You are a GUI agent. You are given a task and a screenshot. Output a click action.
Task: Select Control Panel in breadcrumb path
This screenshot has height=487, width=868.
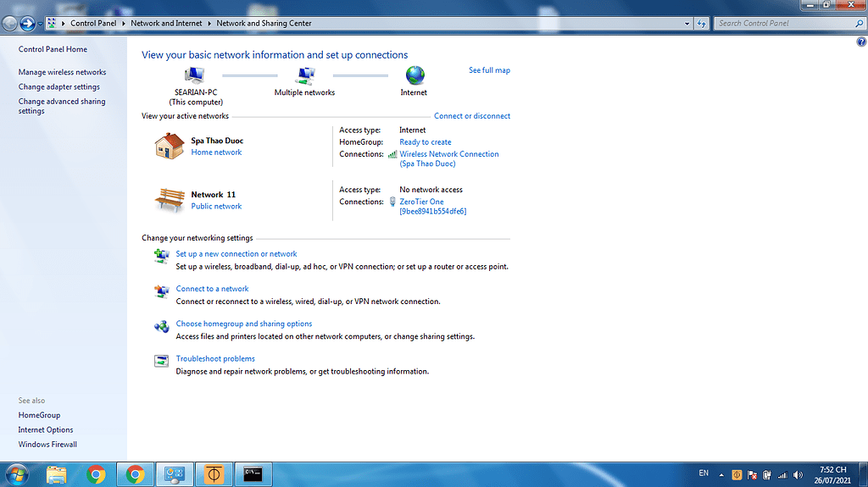pos(93,24)
